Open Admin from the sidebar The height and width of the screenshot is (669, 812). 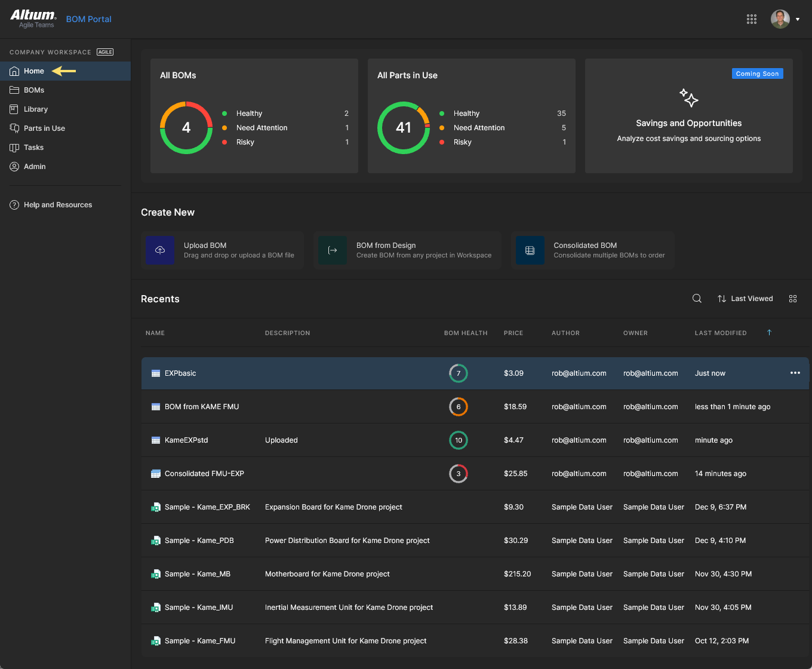(x=35, y=167)
